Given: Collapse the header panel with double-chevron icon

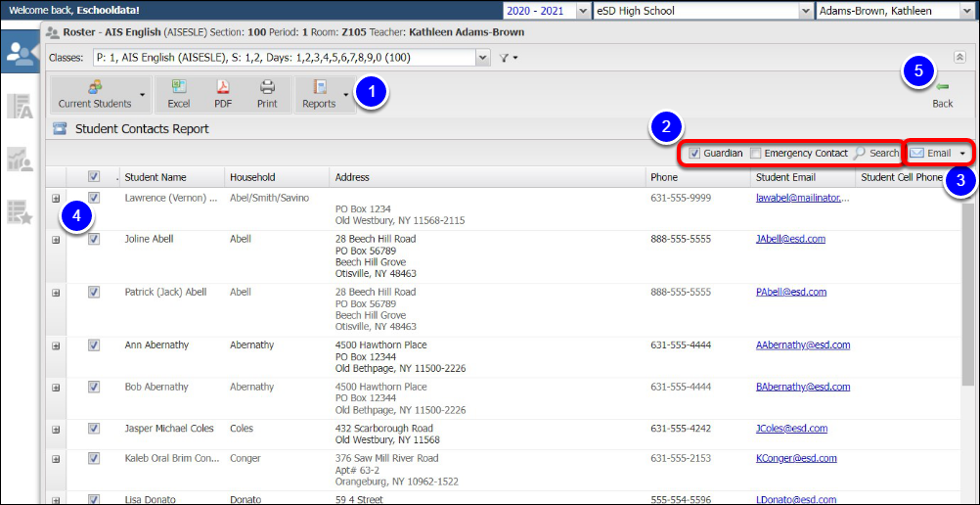Looking at the screenshot, I should tap(959, 57).
